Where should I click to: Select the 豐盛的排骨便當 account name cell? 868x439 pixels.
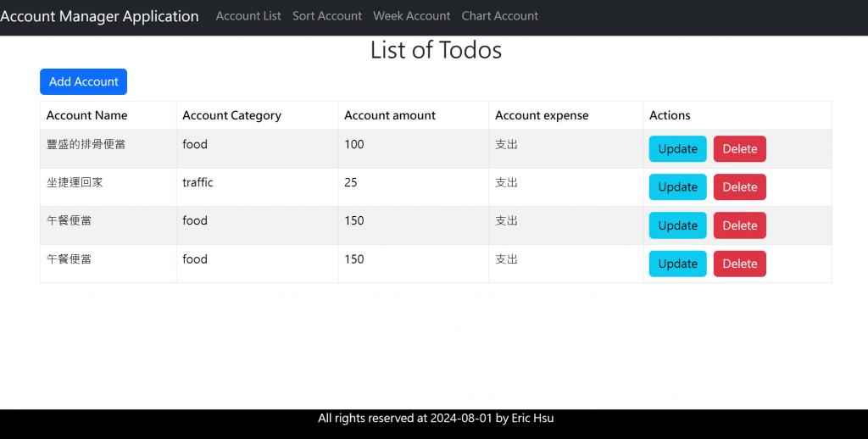click(86, 144)
